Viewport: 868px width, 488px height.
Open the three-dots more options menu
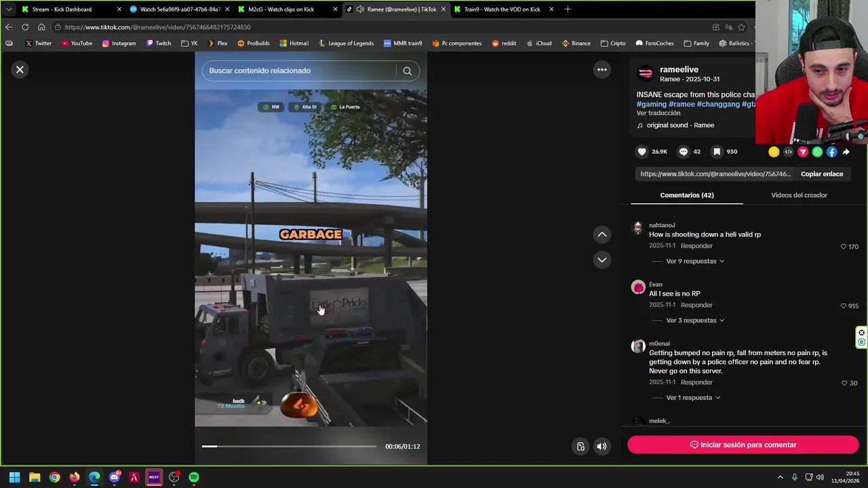point(601,69)
